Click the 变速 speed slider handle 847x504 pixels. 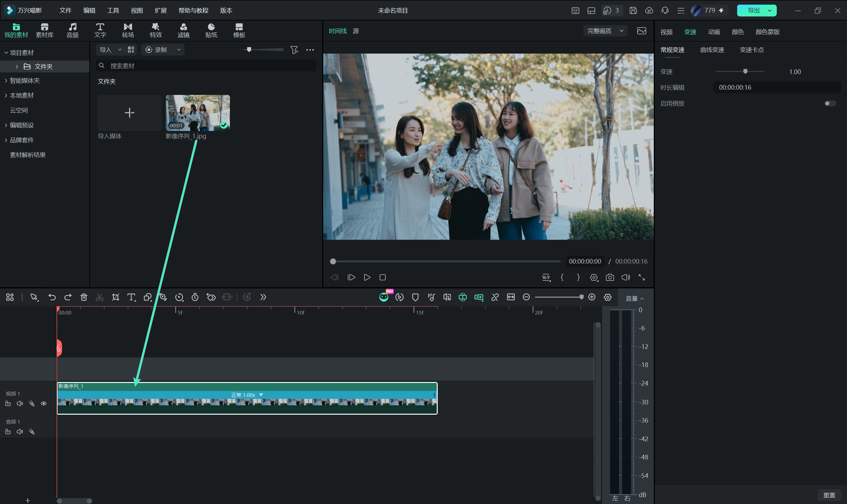pyautogui.click(x=745, y=71)
